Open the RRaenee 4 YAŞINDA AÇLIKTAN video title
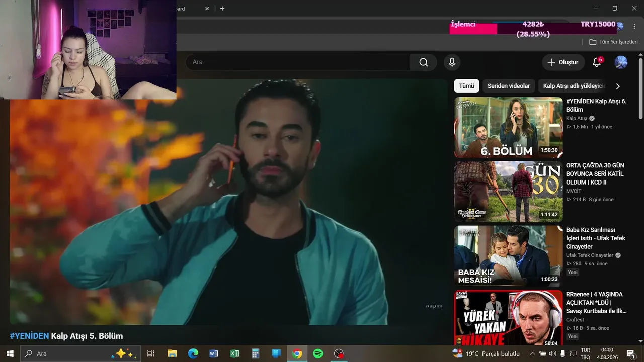This screenshot has height=362, width=644. (x=597, y=303)
